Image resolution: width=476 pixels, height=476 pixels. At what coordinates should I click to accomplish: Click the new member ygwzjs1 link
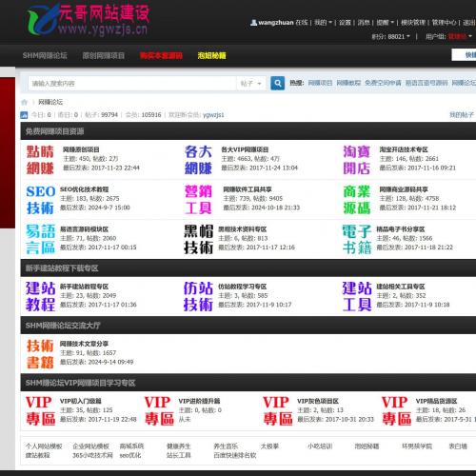coord(213,115)
